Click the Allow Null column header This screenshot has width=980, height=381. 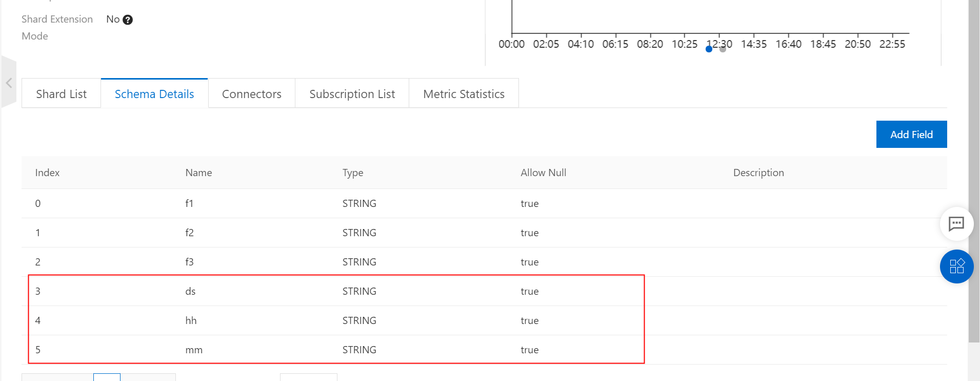(543, 173)
